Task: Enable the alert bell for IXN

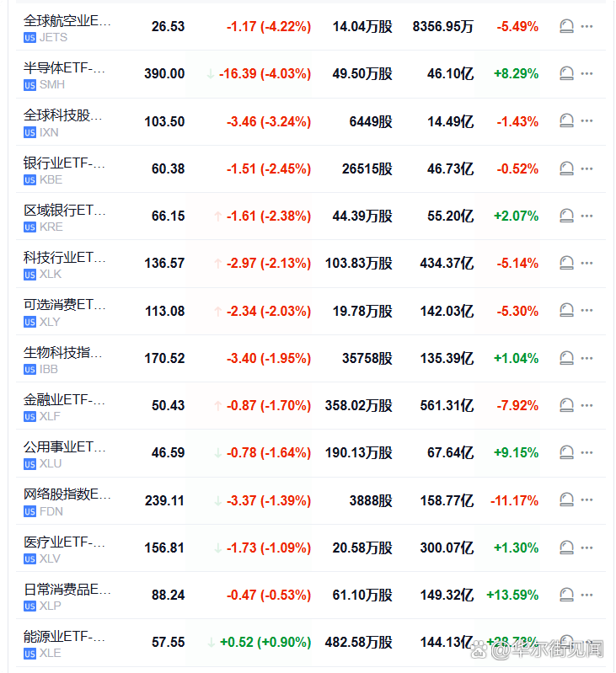Action: click(567, 121)
